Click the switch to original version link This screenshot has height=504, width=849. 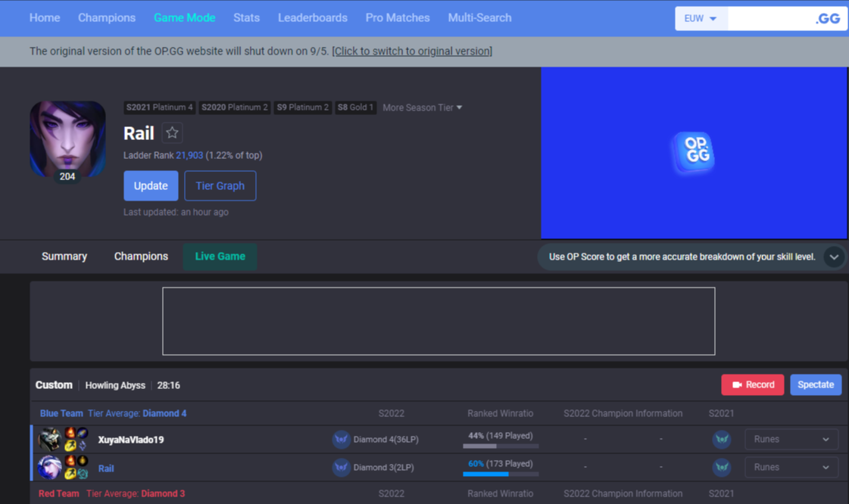[412, 51]
